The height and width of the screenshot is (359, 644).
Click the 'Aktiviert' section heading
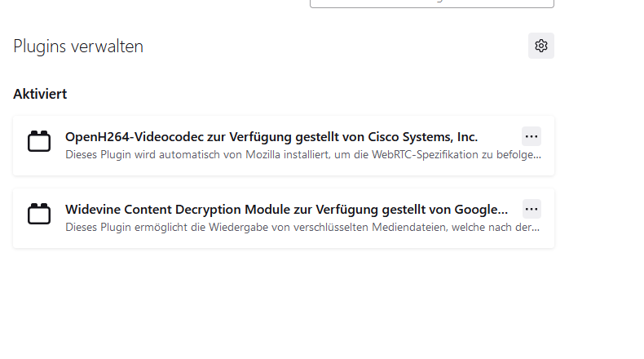(40, 94)
